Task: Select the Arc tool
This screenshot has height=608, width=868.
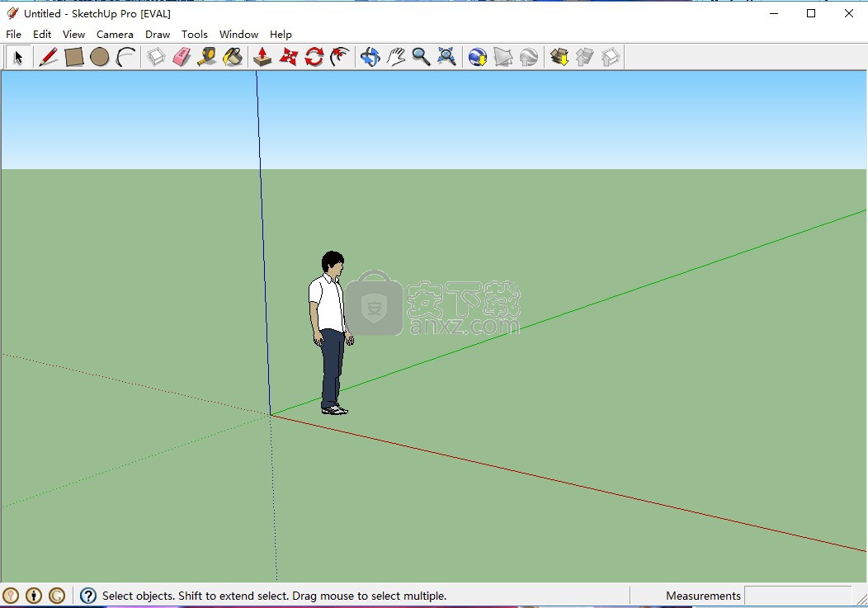Action: (126, 57)
